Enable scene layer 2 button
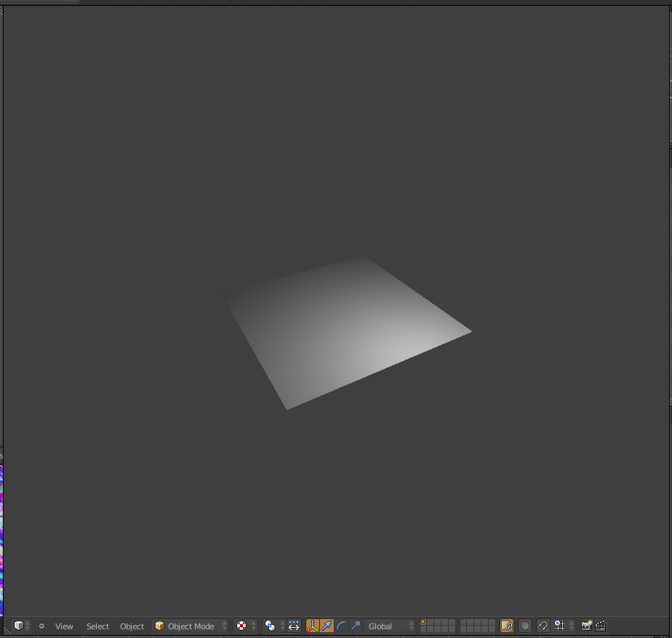The width and height of the screenshot is (672, 638). [431, 623]
